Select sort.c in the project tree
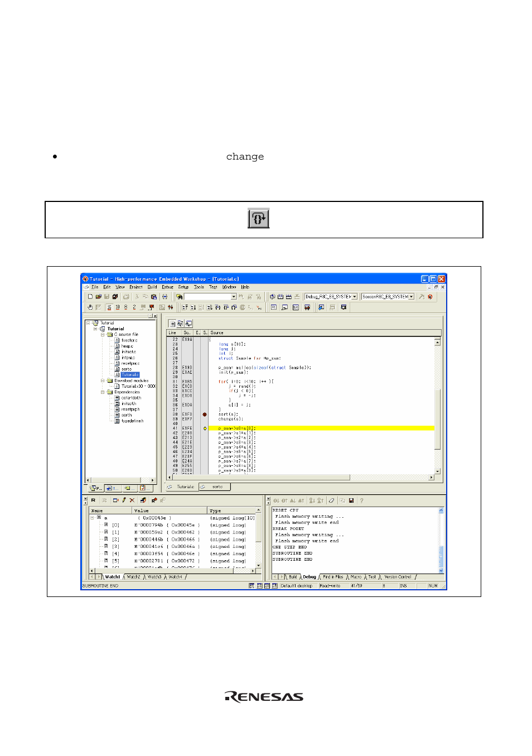Viewport: 532px width, 756px height. [127, 369]
